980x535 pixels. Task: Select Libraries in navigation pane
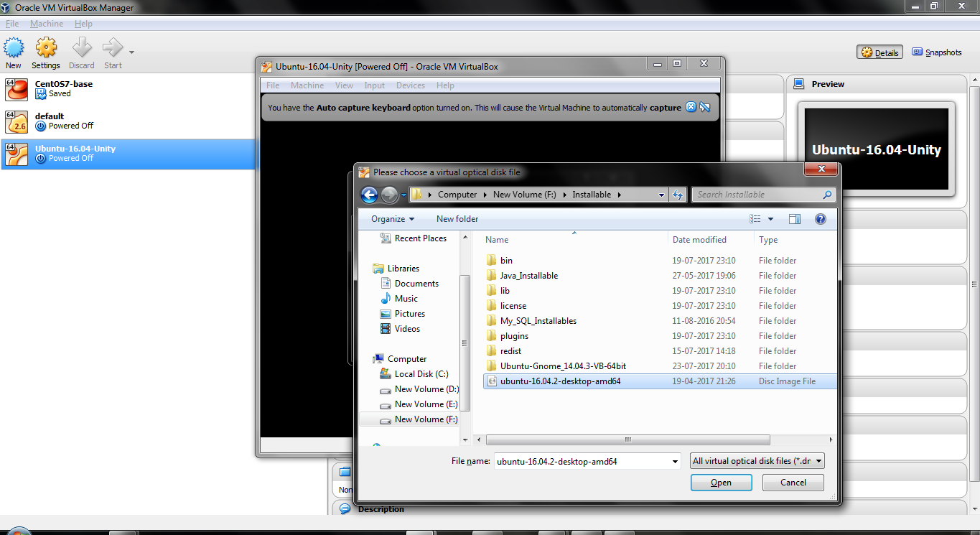[396, 269]
